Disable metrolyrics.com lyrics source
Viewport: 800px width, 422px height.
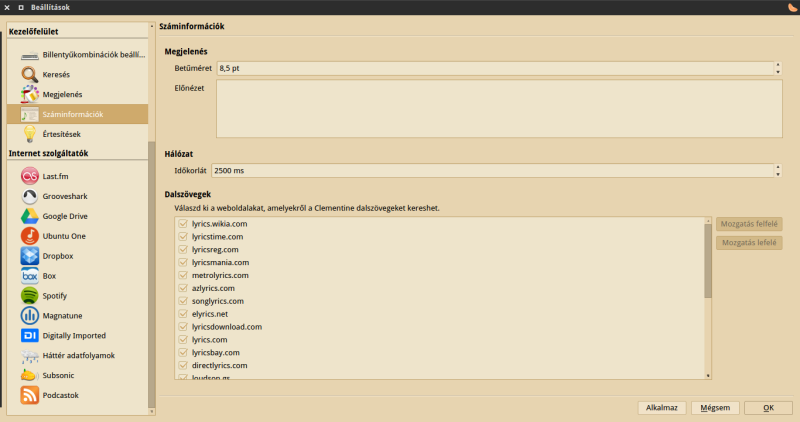pos(183,275)
